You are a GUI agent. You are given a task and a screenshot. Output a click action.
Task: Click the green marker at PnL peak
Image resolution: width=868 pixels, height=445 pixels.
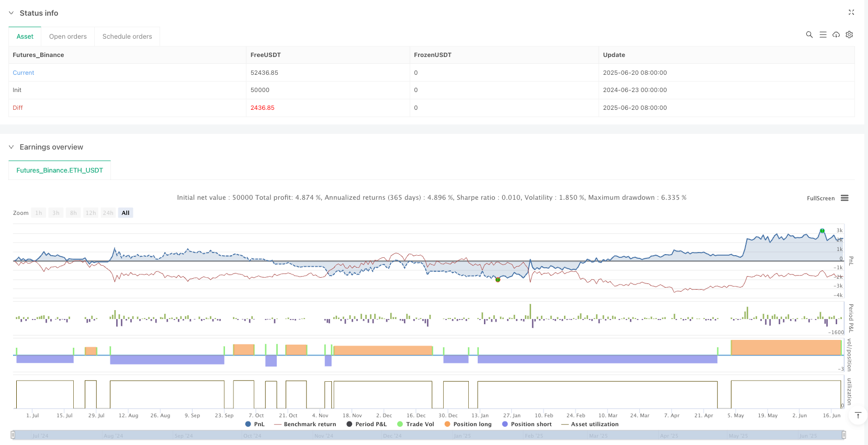[822, 231]
